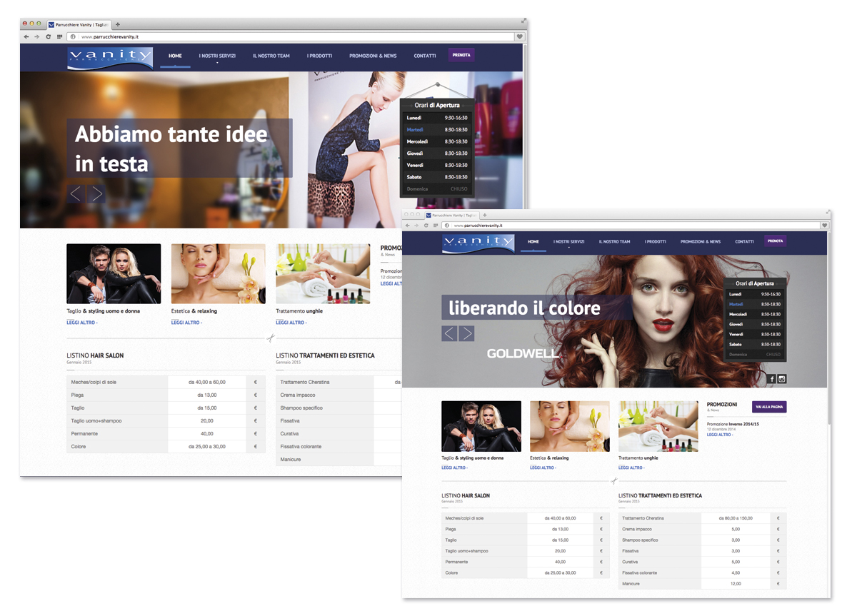This screenshot has height=616, width=857.
Task: Click the heart bookmark icon in the rear window
Action: pos(519,36)
